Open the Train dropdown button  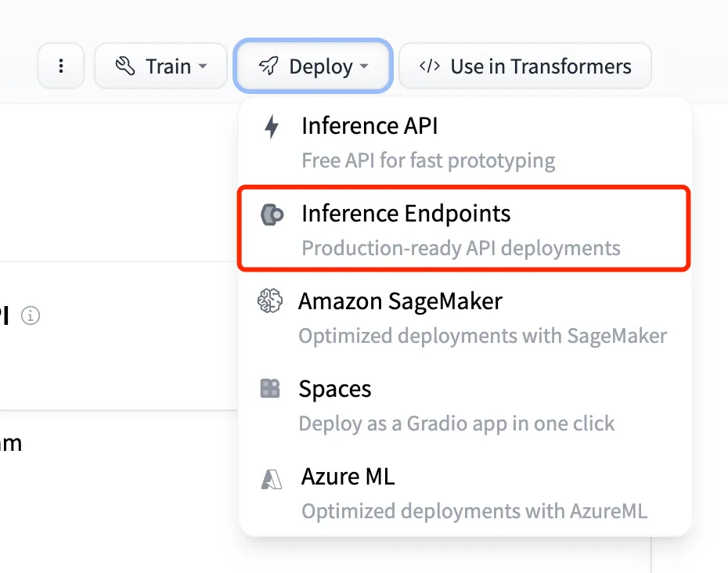[160, 66]
